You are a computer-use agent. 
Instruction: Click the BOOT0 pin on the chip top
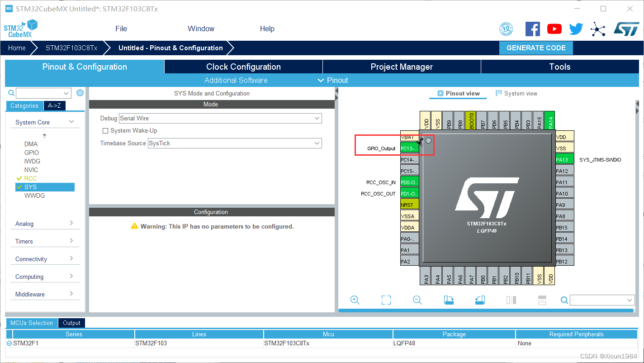tap(471, 120)
